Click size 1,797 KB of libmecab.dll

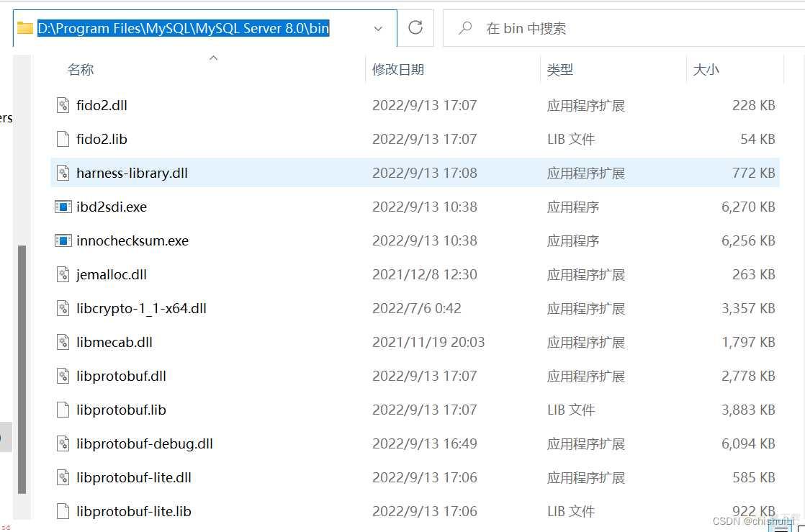point(749,343)
